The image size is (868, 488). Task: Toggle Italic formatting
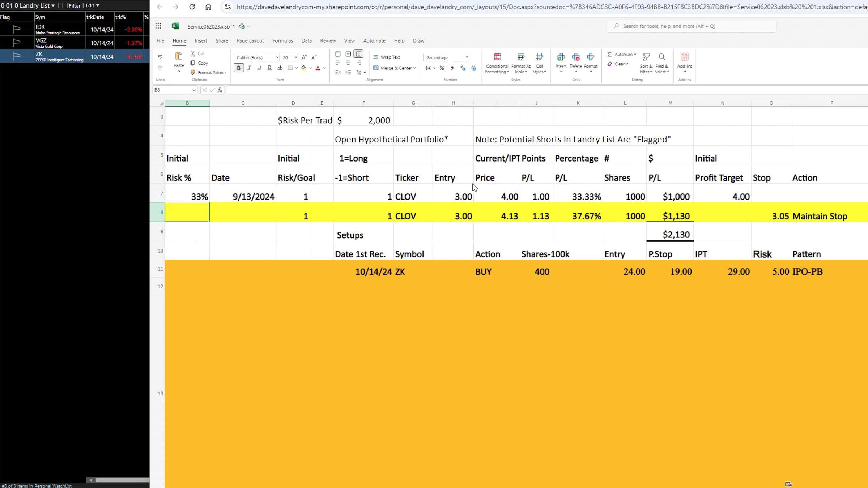click(249, 68)
